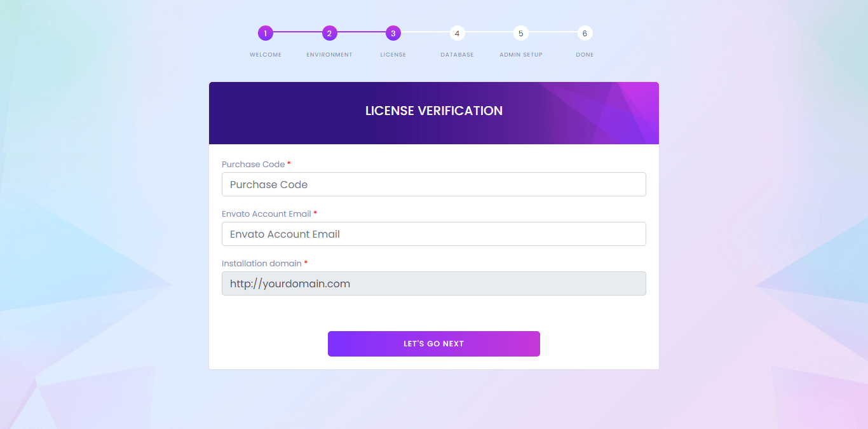
Task: Open the Environment step label
Action: (x=329, y=55)
